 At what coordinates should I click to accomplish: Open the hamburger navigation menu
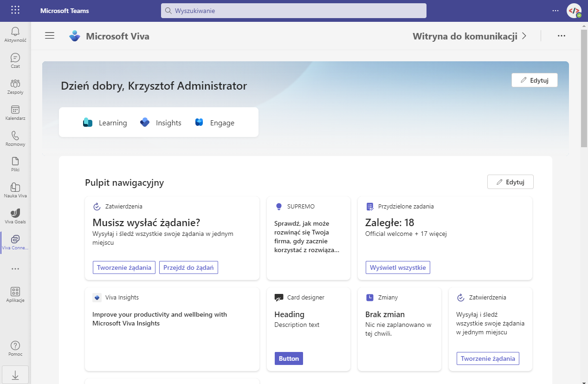(x=50, y=36)
